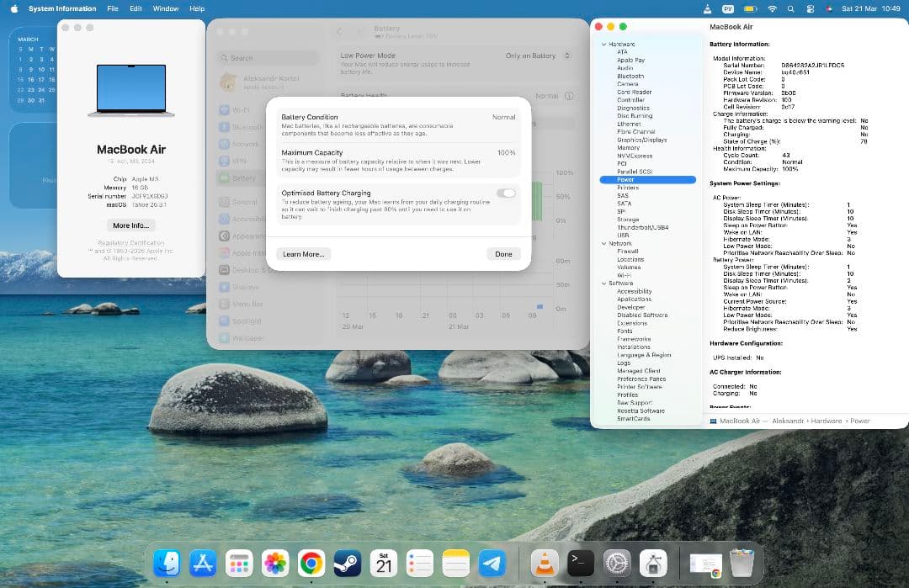Click the Done button in Battery Condition dialog
The height and width of the screenshot is (588, 909).
tap(503, 253)
